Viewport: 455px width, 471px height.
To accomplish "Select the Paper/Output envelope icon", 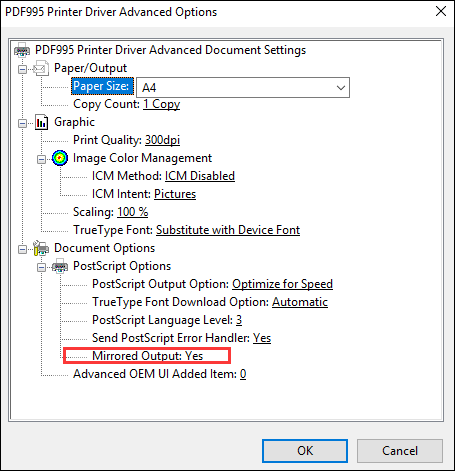I will pyautogui.click(x=41, y=68).
